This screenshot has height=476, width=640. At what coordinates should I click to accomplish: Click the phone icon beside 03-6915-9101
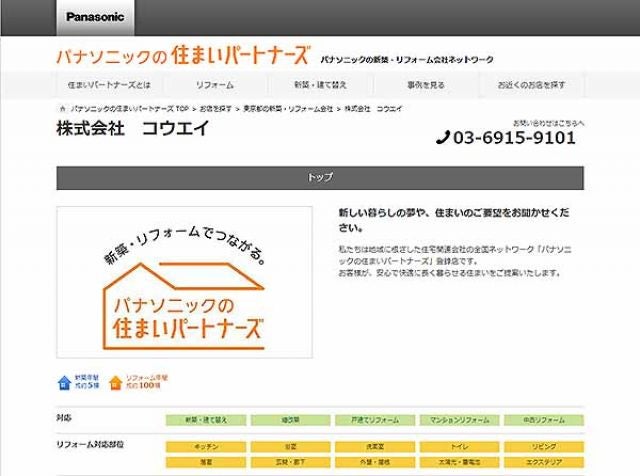coord(443,138)
